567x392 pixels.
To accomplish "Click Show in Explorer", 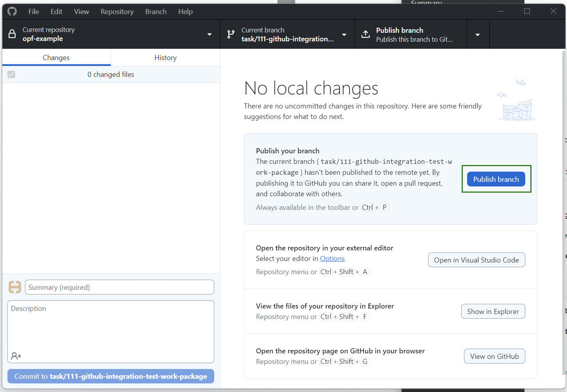I will pos(493,311).
